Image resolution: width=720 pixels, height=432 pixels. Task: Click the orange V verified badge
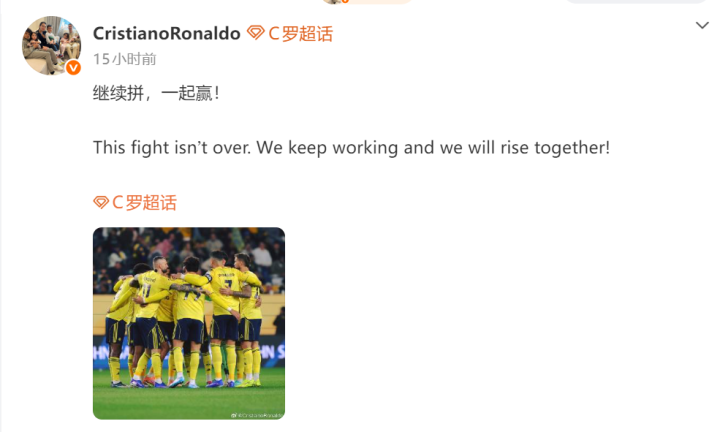tap(73, 68)
